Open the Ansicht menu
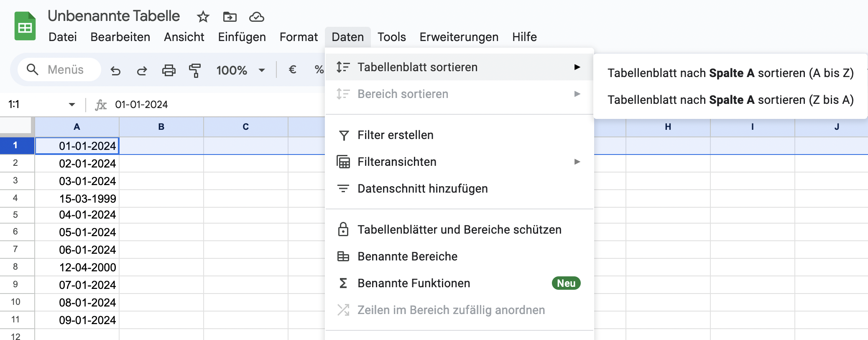Image resolution: width=868 pixels, height=340 pixels. tap(184, 37)
